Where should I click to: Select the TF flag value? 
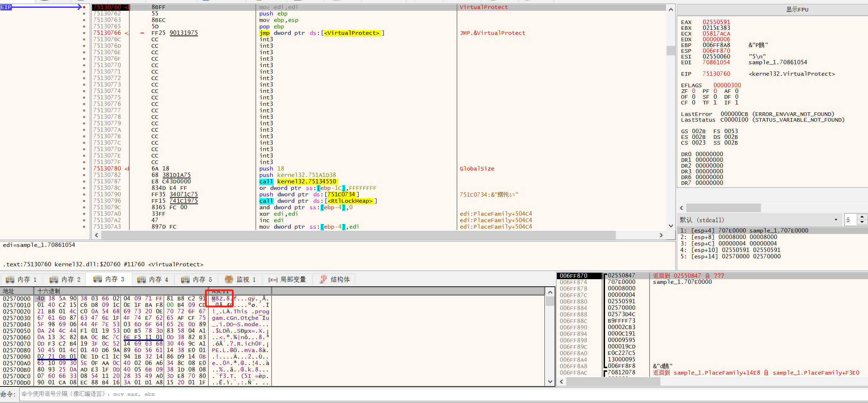coord(715,103)
